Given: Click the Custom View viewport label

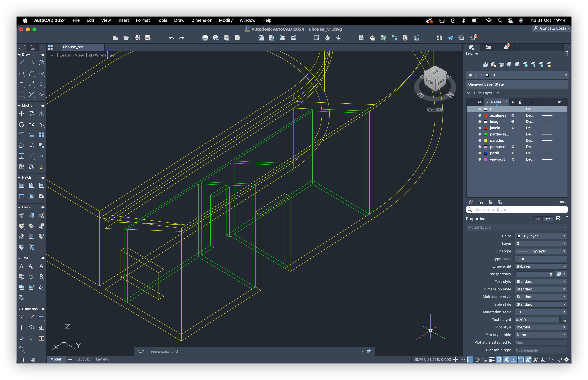Looking at the screenshot, I should coord(72,55).
